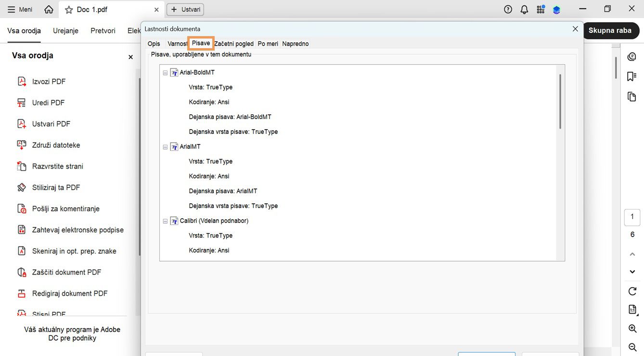Click "Dejanska pisava: Arial-BoldMT" row
Viewport: 644px width, 356px height.
pyautogui.click(x=230, y=117)
